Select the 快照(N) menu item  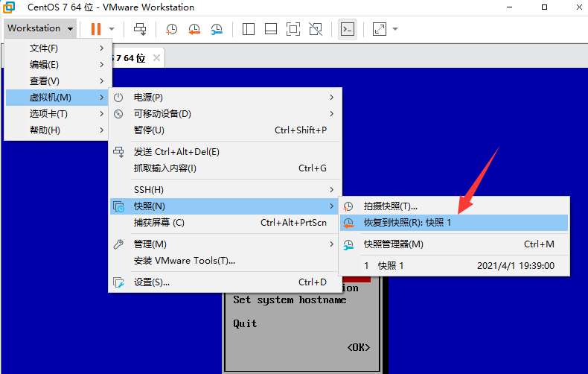click(x=225, y=206)
